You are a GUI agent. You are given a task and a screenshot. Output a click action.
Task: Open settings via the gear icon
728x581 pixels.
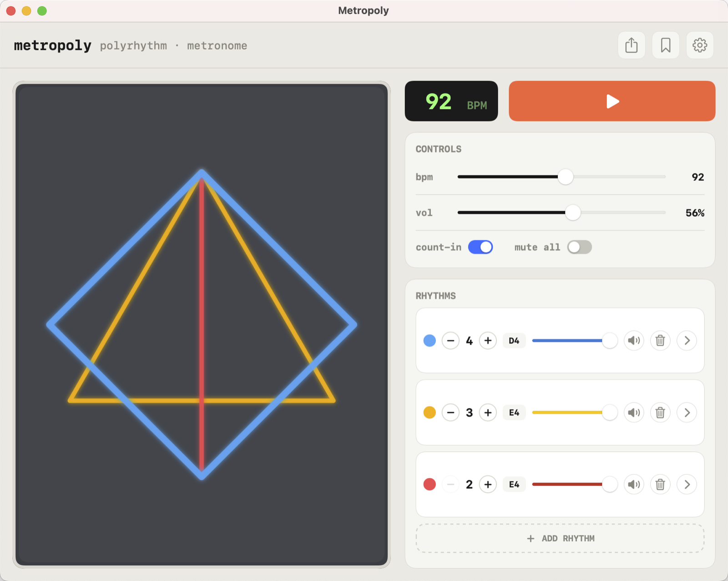699,45
